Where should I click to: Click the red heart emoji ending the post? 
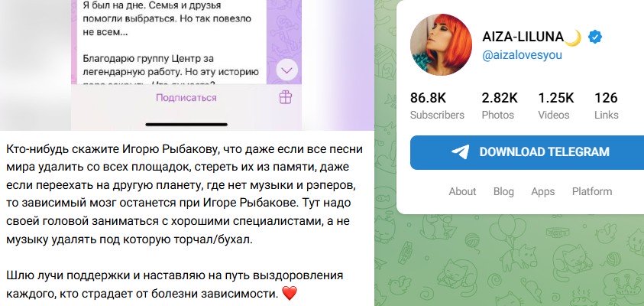pyautogui.click(x=290, y=293)
